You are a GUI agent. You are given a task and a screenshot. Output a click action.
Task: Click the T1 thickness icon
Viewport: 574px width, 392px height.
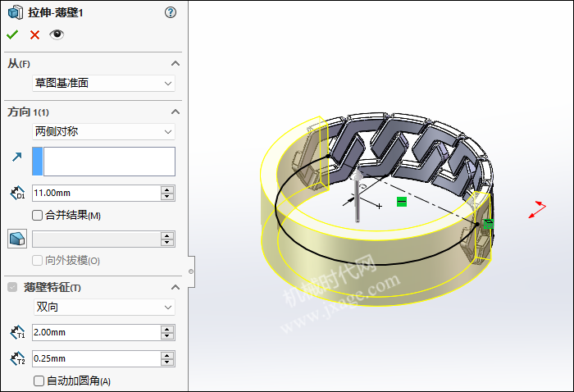[17, 332]
